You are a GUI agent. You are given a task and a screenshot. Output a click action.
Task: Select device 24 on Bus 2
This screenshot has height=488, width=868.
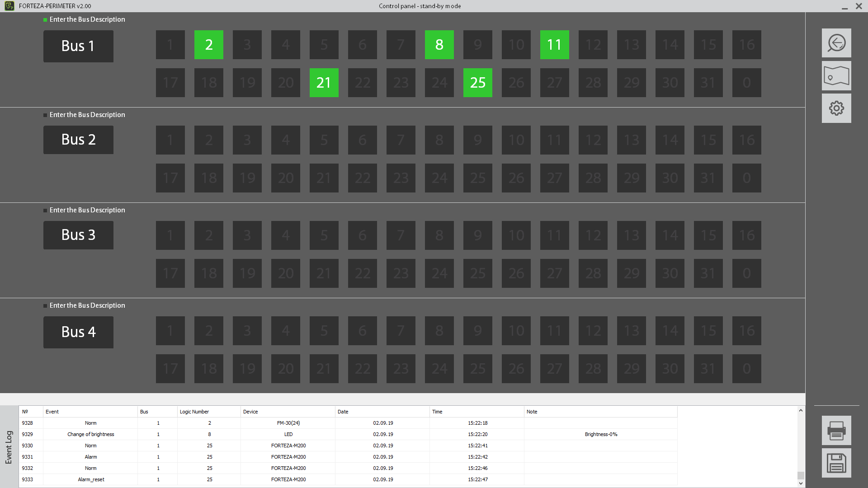(439, 178)
